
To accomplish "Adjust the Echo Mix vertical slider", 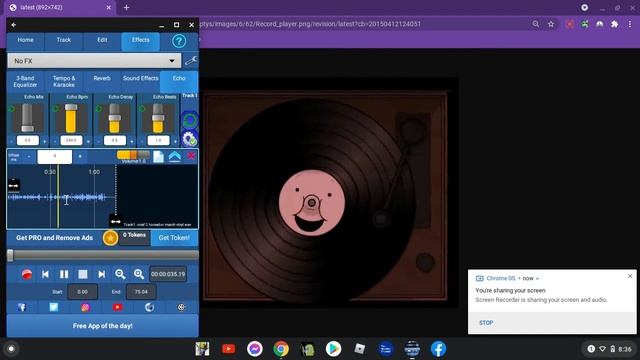I will coord(28,118).
